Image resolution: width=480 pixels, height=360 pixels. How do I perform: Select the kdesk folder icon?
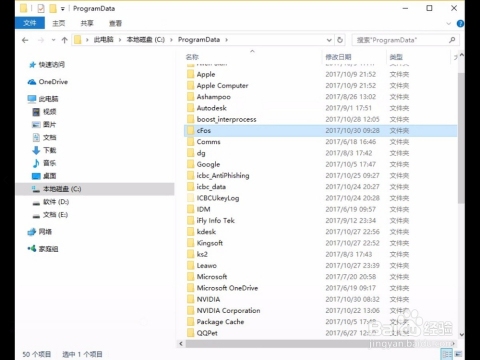point(191,232)
